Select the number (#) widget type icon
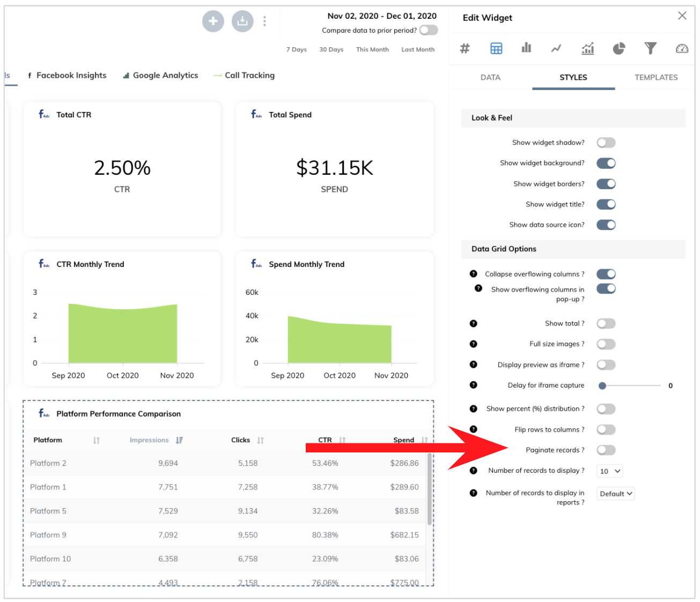The image size is (700, 602). pyautogui.click(x=465, y=49)
